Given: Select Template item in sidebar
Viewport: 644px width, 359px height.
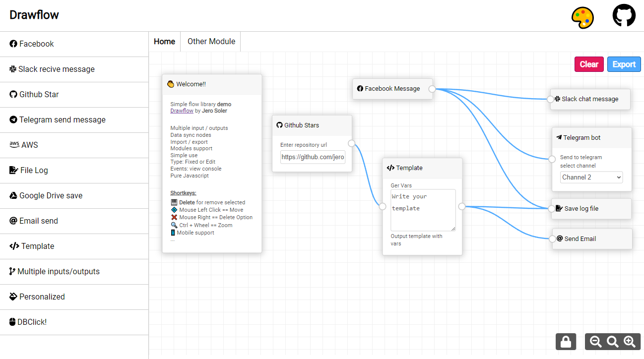Looking at the screenshot, I should point(74,246).
